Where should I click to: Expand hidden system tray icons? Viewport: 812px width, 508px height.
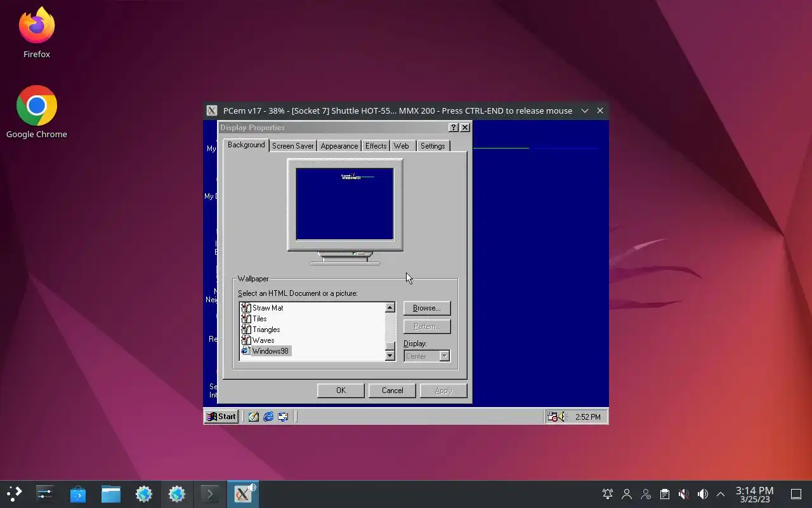pos(721,494)
